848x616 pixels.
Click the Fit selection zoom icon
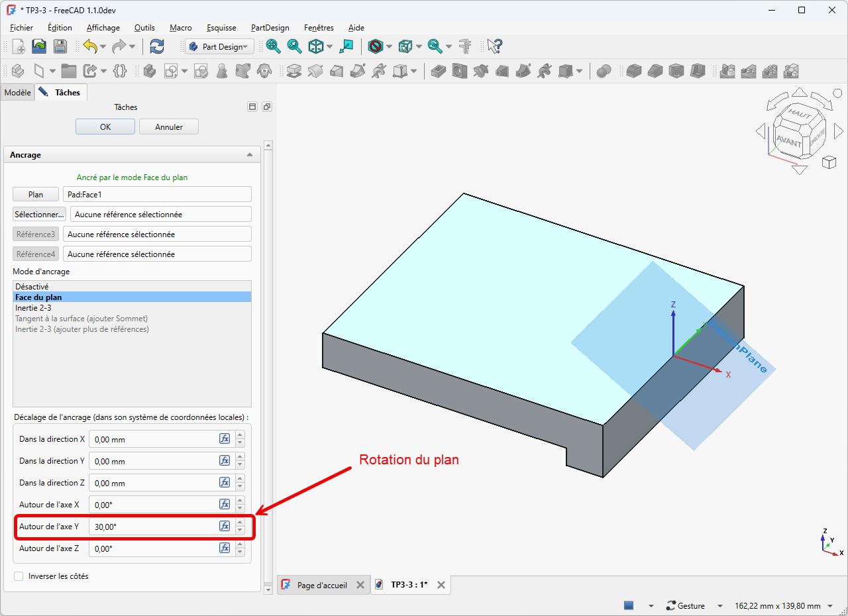point(294,46)
